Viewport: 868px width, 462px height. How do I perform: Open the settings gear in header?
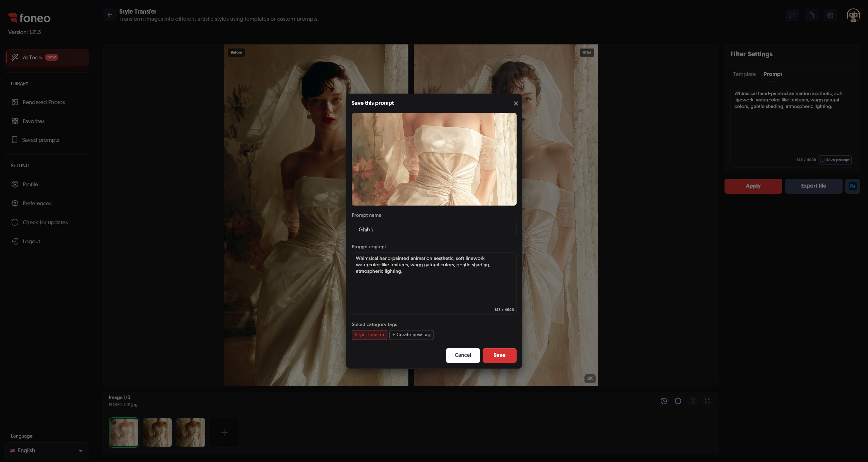tap(830, 15)
